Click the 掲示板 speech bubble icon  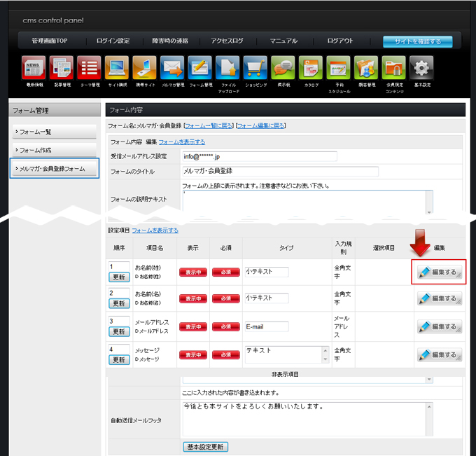(x=283, y=69)
